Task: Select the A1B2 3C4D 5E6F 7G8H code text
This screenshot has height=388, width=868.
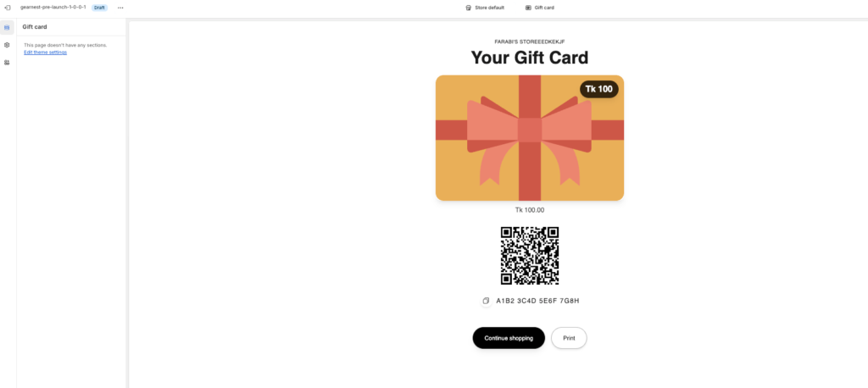Action: (537, 301)
